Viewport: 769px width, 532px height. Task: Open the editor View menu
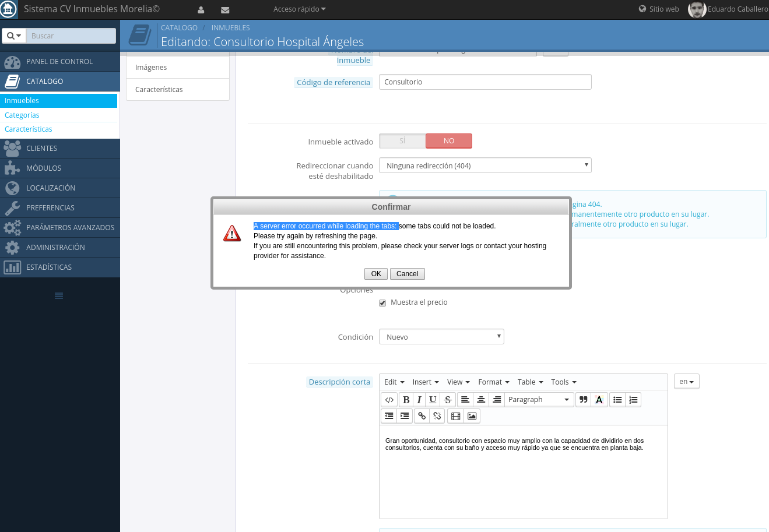[x=458, y=382]
